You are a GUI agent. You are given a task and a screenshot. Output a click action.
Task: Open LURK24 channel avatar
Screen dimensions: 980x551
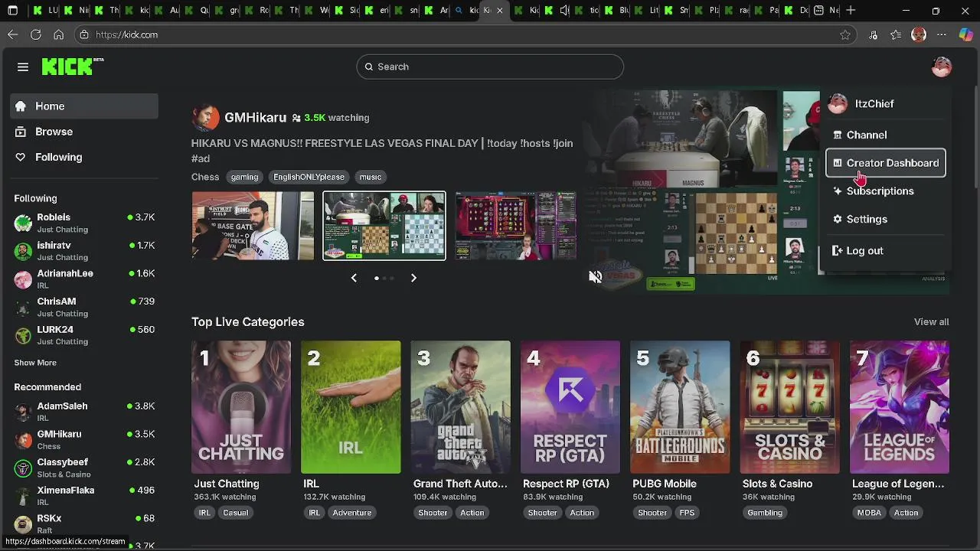(23, 335)
